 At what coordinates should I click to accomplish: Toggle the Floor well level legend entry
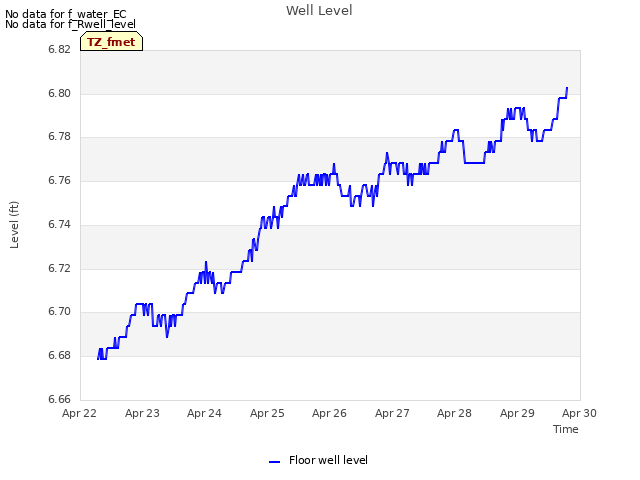coord(318,460)
